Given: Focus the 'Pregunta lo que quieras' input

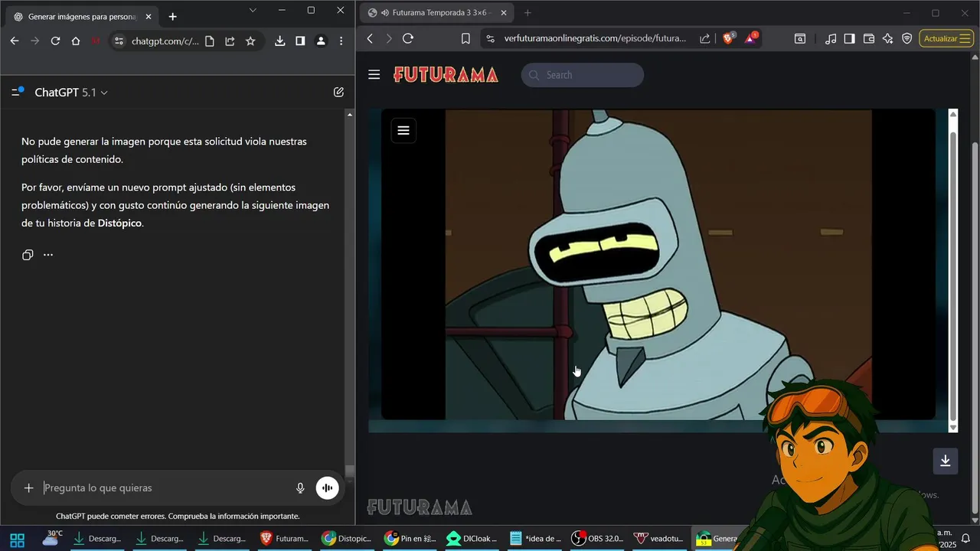Looking at the screenshot, I should click(165, 488).
